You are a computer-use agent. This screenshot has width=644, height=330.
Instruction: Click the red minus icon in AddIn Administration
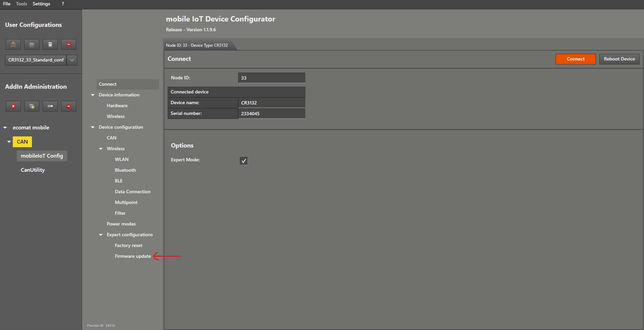tap(69, 106)
